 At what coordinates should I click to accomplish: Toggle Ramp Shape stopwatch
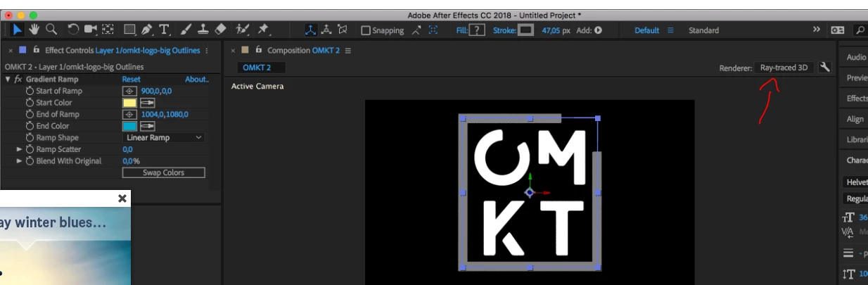30,138
